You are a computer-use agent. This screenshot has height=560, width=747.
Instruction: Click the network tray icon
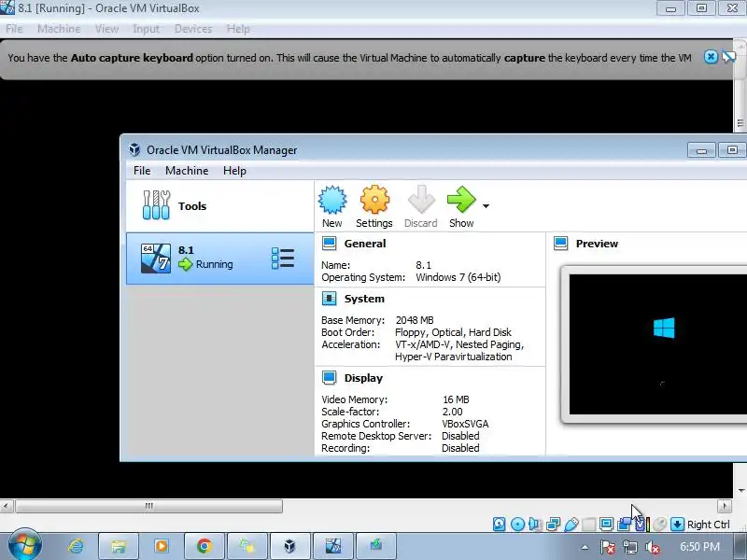click(630, 548)
